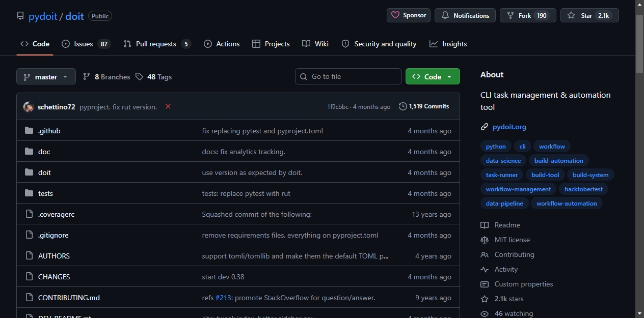
Task: Open the doit repository name link
Action: [74, 16]
